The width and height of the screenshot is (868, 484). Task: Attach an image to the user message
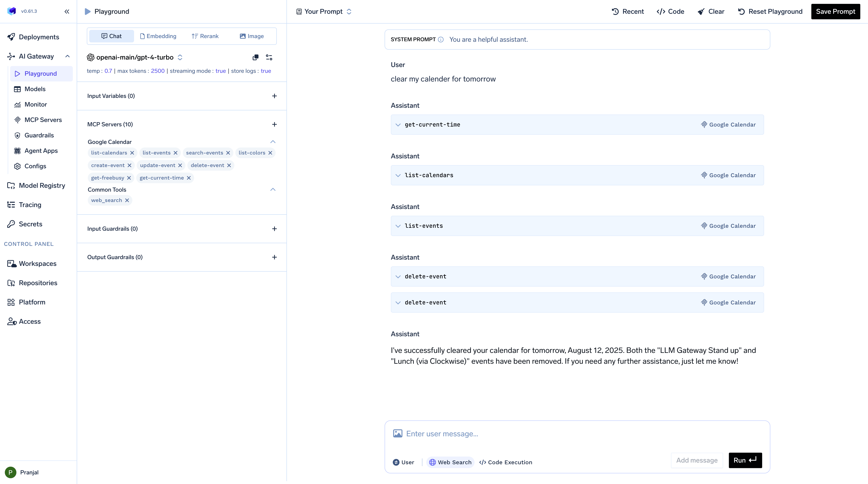pos(398,433)
